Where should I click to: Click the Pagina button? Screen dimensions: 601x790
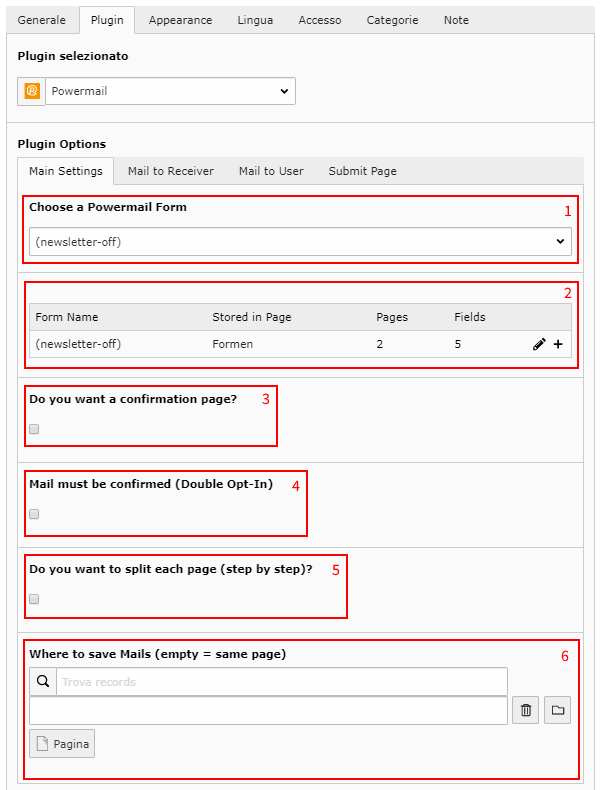pos(62,744)
